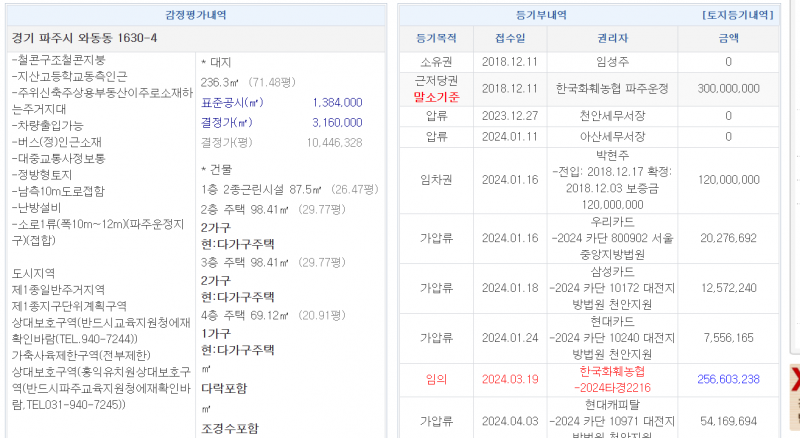Click the 우리카드 가압류 entry
Image resolution: width=800 pixels, height=438 pixels.
612,237
